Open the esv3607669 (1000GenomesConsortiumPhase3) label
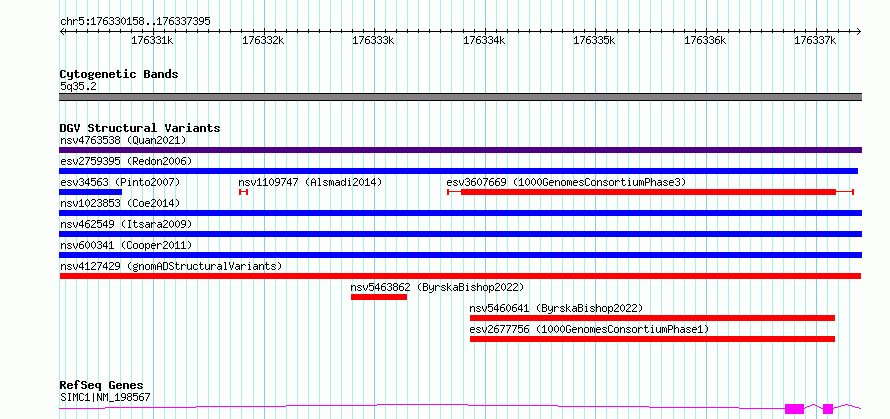Image resolution: width=890 pixels, height=419 pixels. 566,182
